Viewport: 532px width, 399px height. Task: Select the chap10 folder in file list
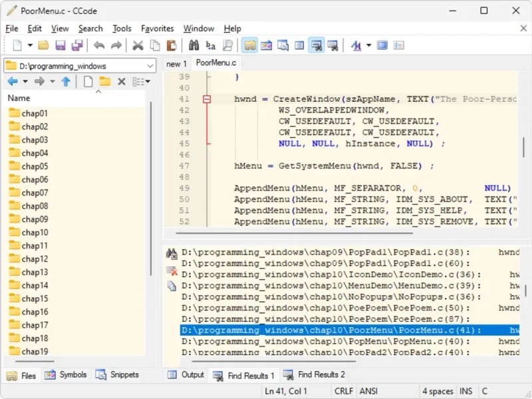(35, 233)
